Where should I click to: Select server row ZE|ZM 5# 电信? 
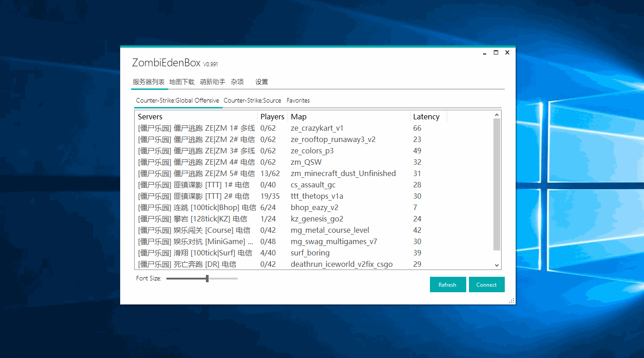pos(314,173)
